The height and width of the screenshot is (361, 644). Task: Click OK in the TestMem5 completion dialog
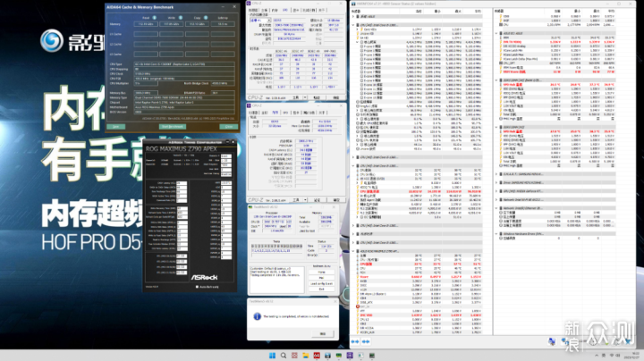tap(323, 334)
